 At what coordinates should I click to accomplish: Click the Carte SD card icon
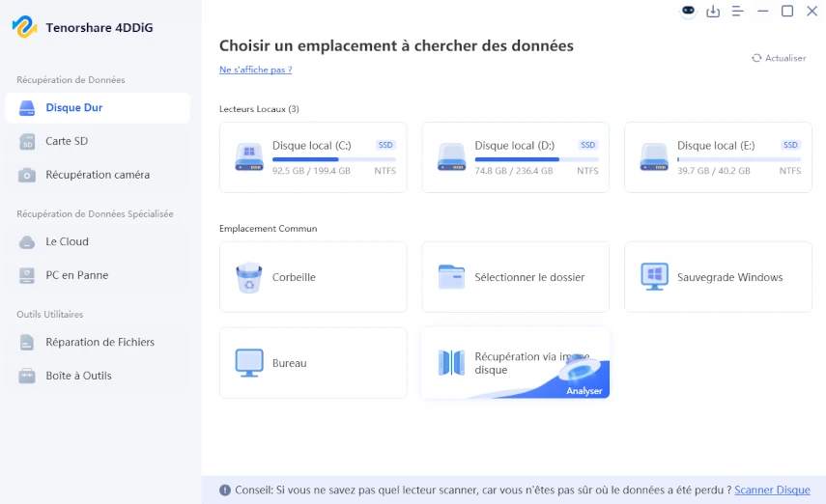[x=27, y=142]
